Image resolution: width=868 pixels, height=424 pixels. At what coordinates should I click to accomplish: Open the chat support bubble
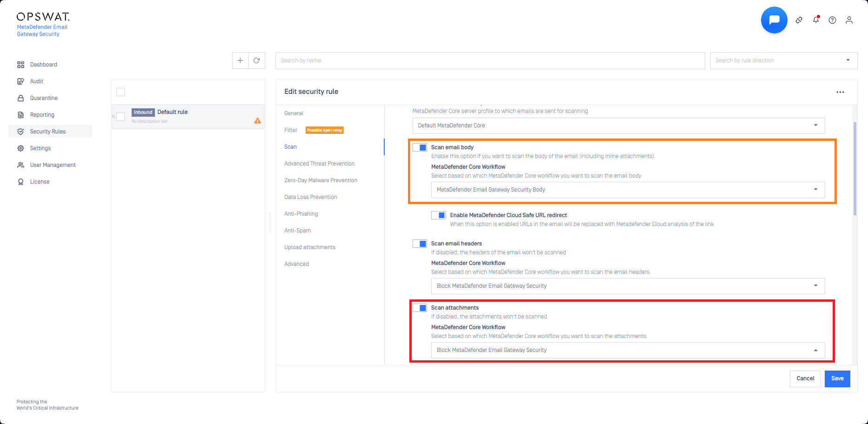(774, 20)
